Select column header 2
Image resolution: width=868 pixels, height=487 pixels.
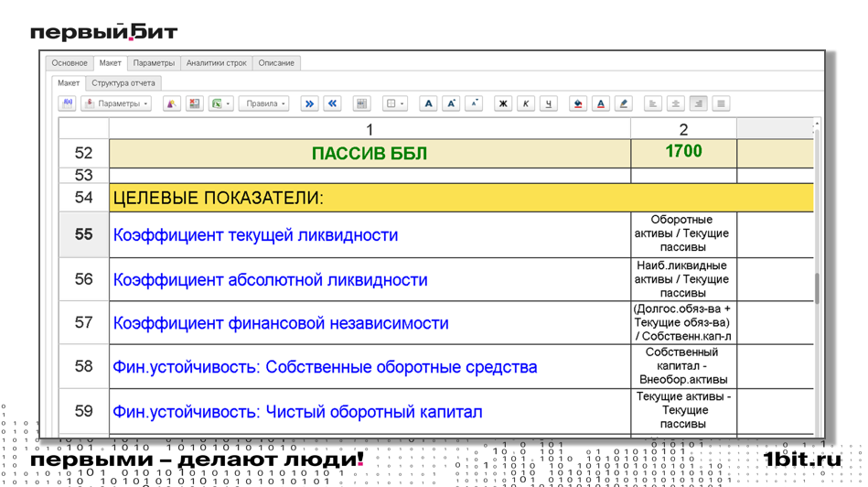(683, 129)
